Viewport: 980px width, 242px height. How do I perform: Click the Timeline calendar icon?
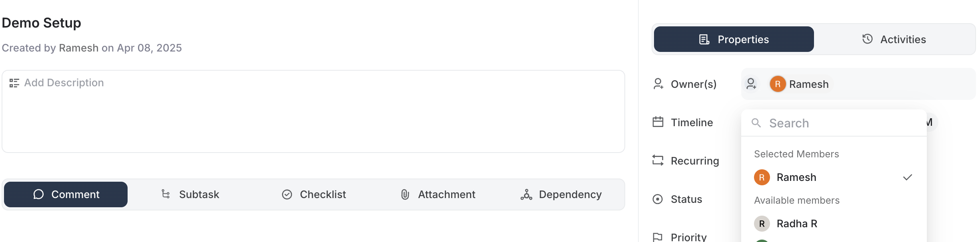[658, 122]
